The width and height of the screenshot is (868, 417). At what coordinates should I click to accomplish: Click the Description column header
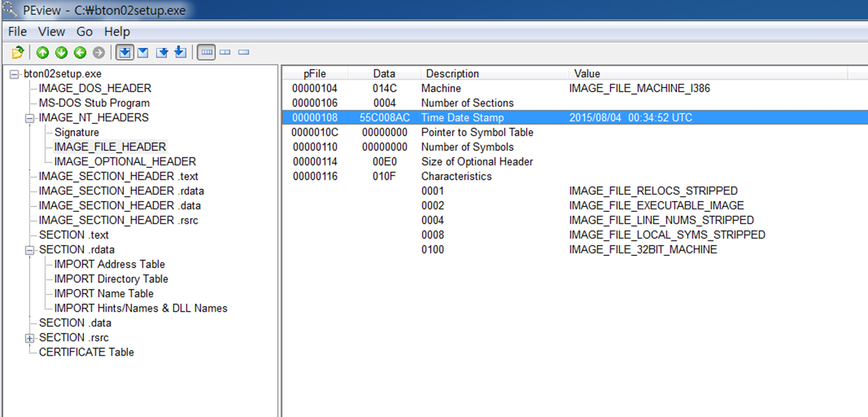pos(494,74)
